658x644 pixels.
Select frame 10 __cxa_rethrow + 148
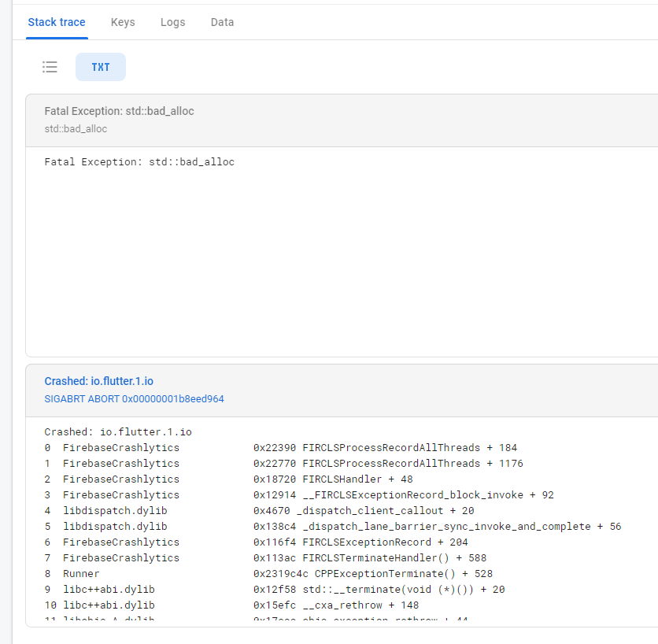[231, 605]
